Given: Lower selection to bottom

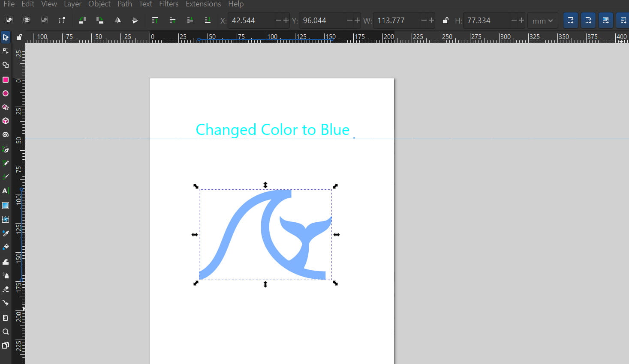Looking at the screenshot, I should point(208,20).
